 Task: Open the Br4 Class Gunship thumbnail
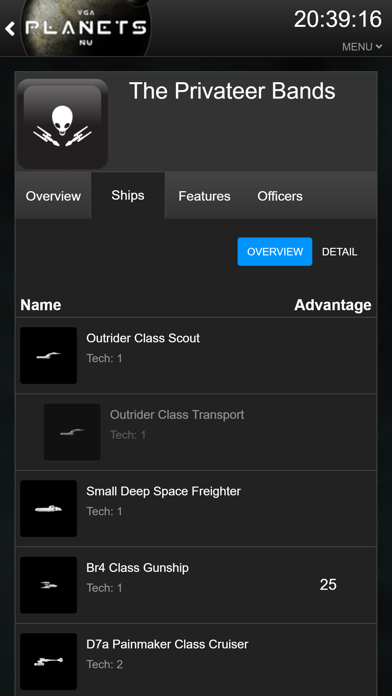(48, 585)
